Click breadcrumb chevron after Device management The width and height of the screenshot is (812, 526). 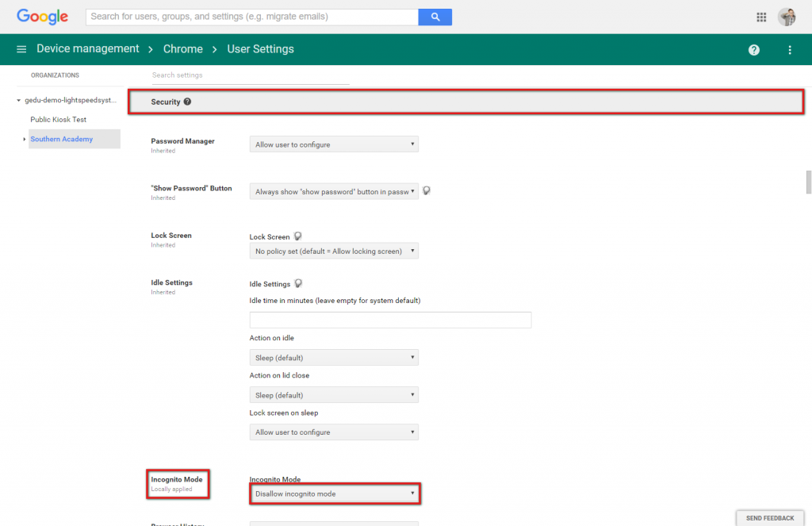(x=151, y=50)
